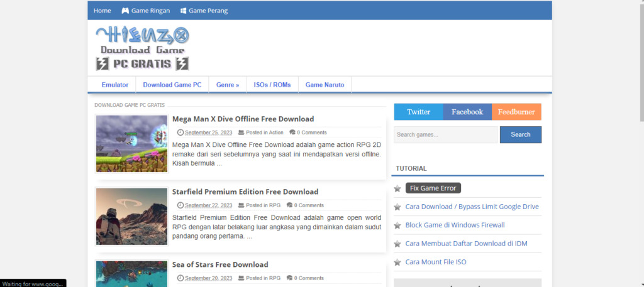Click the September 22, 2023 date
Viewport: 644px width, 287px height.
209,205
